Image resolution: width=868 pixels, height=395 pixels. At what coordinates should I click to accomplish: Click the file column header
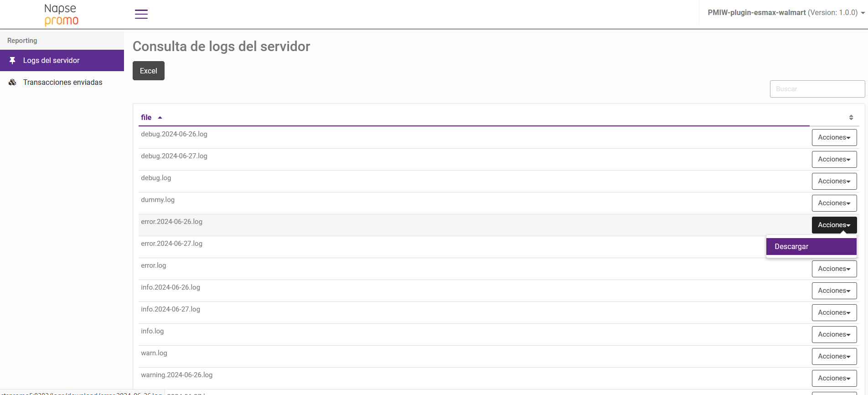[146, 118]
